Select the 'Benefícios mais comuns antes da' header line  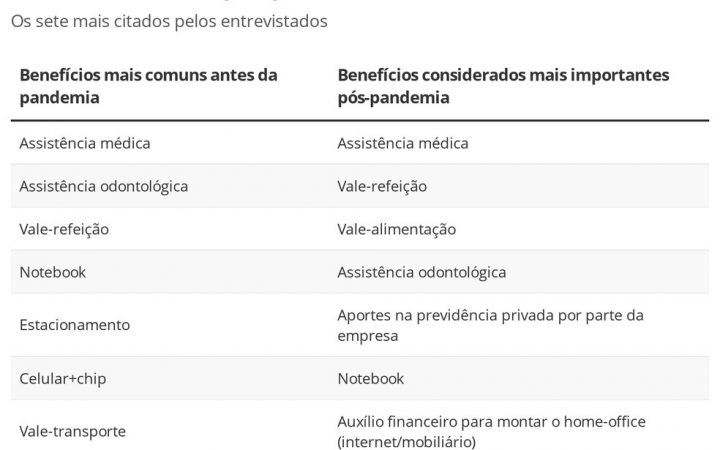tap(148, 75)
